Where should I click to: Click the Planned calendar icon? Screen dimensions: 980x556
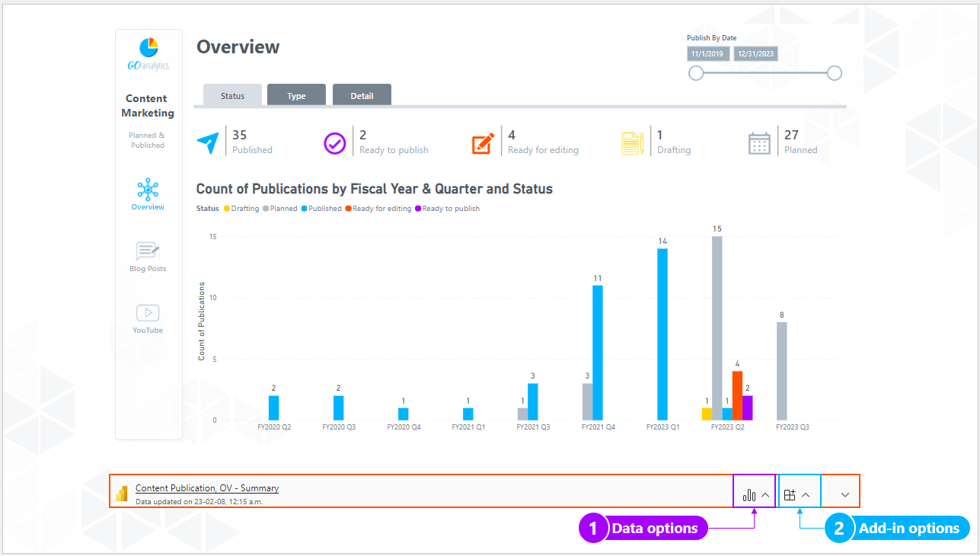click(x=759, y=143)
